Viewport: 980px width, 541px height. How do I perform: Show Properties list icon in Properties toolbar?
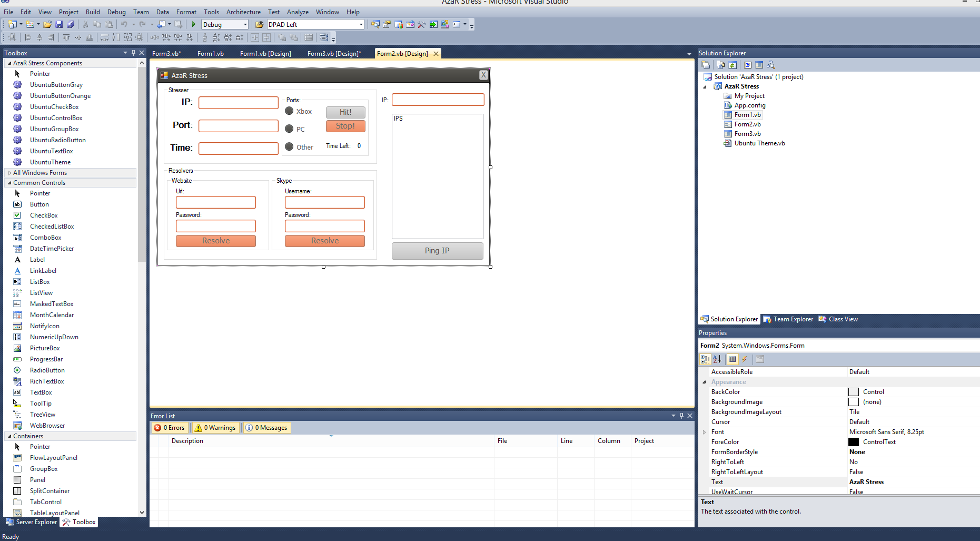tap(732, 359)
